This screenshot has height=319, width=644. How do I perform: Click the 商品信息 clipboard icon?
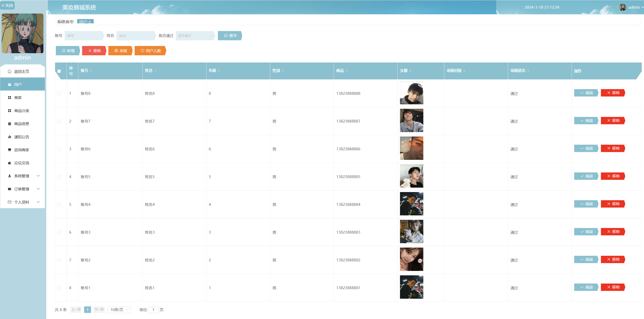coord(10,124)
